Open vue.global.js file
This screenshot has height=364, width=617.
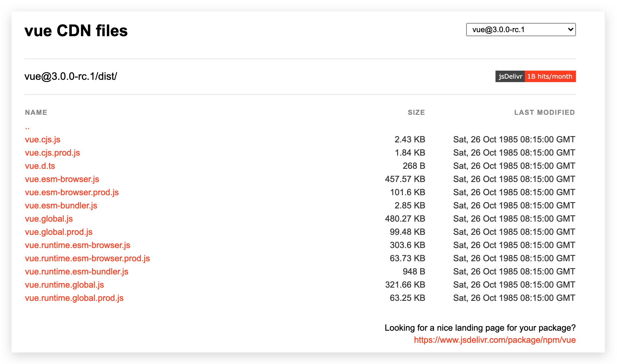(x=49, y=219)
